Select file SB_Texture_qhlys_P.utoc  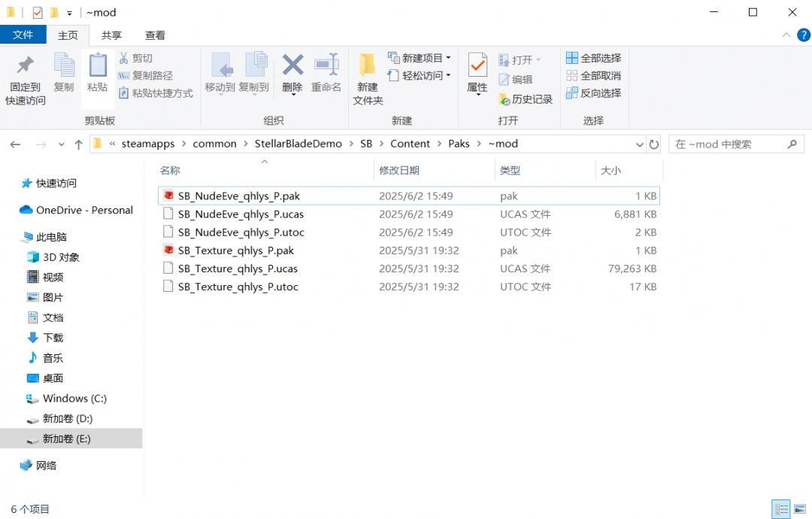(408, 287)
